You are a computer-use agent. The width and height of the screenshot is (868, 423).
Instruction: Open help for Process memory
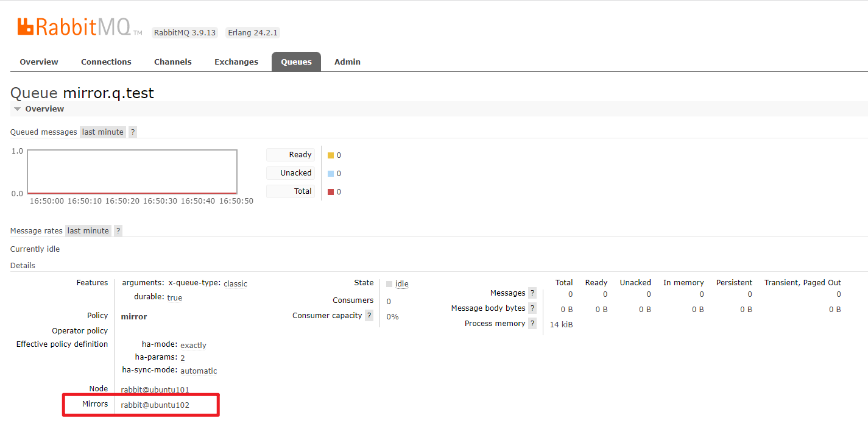click(532, 323)
